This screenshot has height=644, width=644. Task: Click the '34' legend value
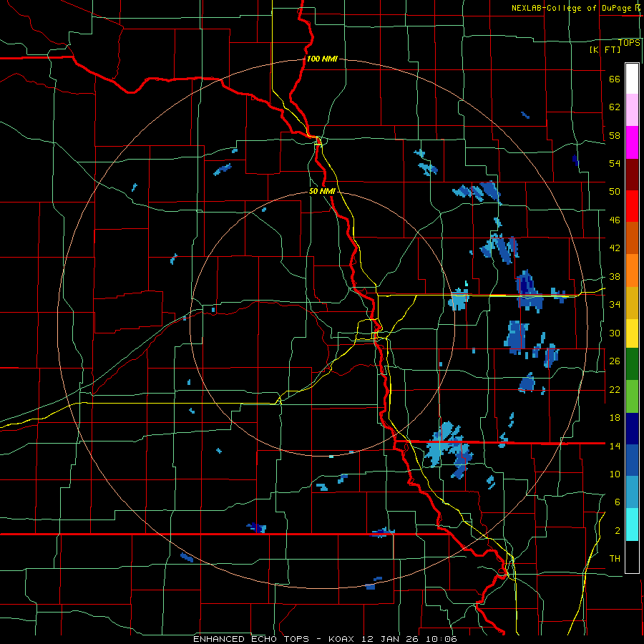click(615, 304)
